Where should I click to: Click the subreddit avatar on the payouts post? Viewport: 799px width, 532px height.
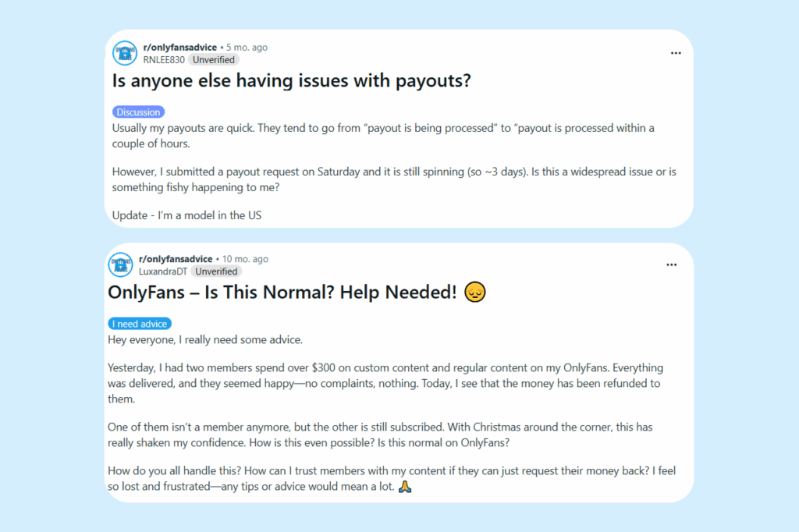click(x=125, y=53)
